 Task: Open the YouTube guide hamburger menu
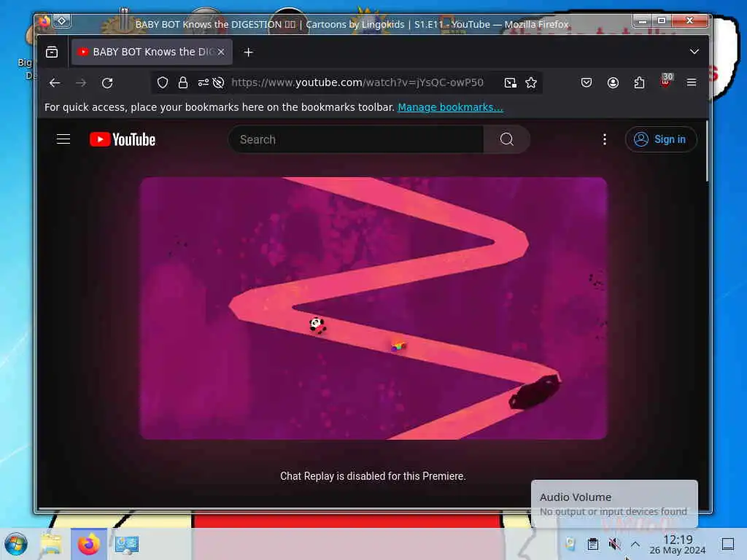point(63,139)
